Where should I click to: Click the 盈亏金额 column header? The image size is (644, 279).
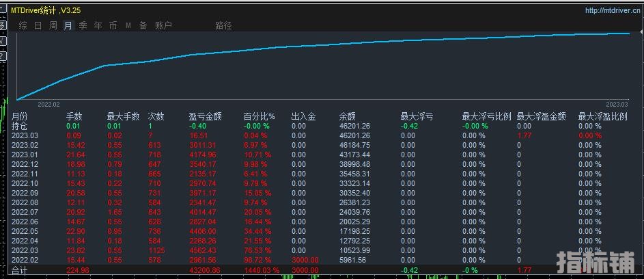click(x=205, y=117)
